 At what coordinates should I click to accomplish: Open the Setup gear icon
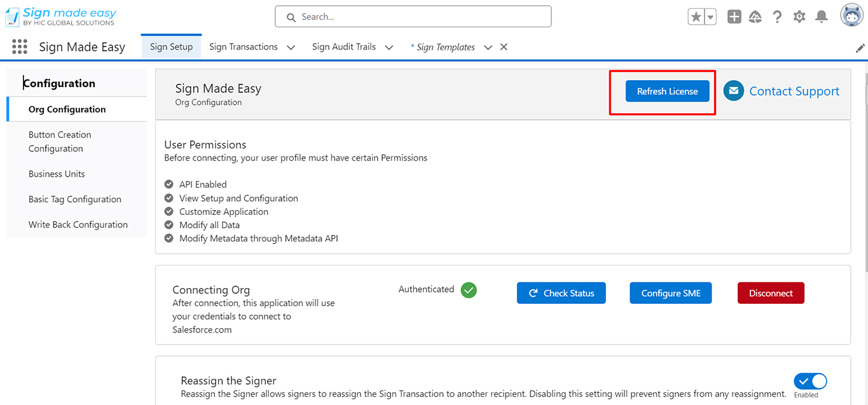point(799,17)
